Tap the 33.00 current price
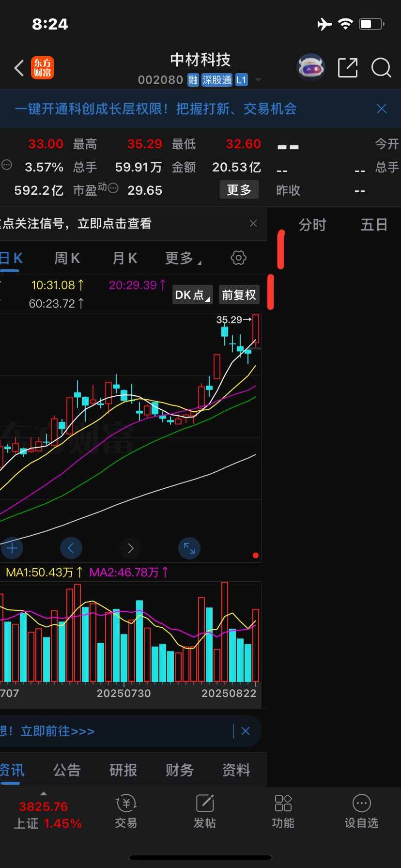This screenshot has height=868, width=401. click(46, 144)
